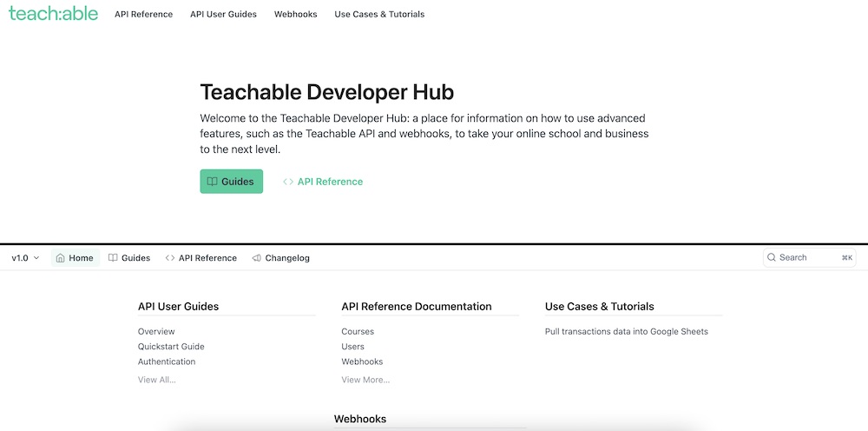The image size is (868, 431).
Task: Open the API Reference Documentation heading
Action: pyautogui.click(x=417, y=307)
